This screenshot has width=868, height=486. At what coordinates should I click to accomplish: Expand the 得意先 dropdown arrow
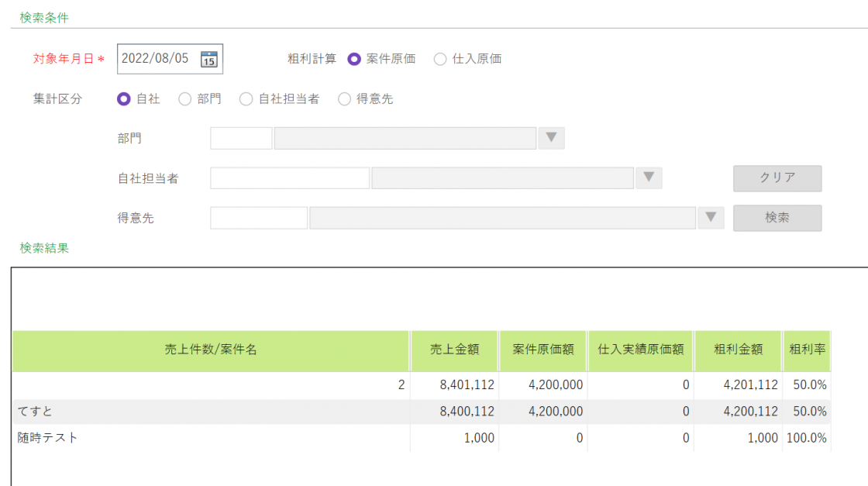pos(710,218)
